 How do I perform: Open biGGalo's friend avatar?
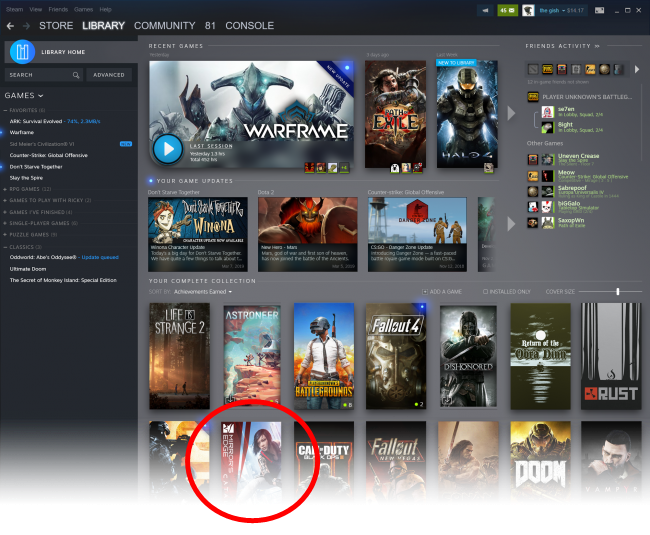pos(548,207)
